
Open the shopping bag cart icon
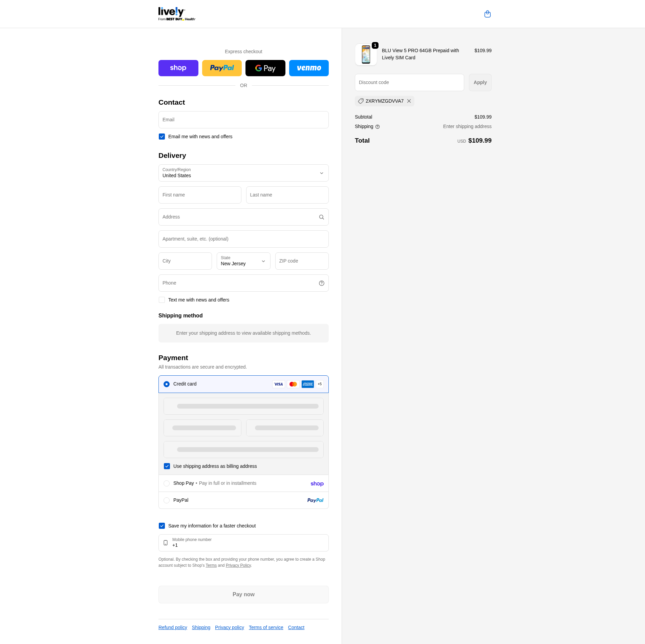pyautogui.click(x=487, y=14)
